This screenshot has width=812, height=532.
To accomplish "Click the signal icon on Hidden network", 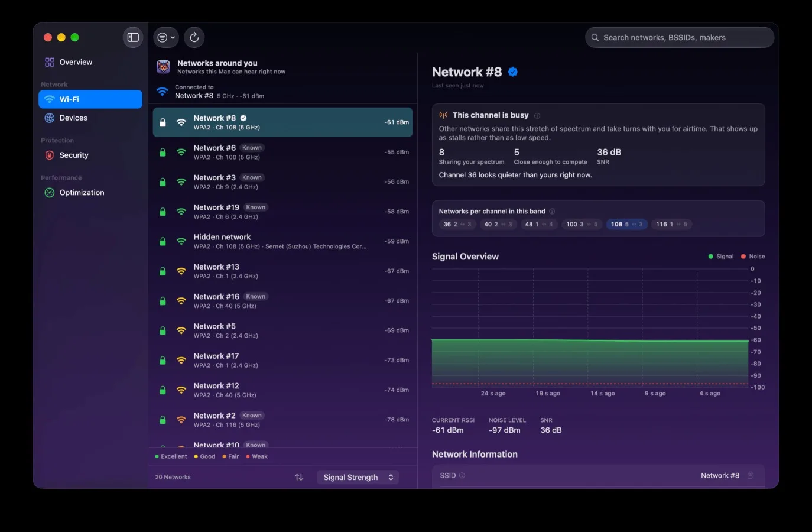I will 181,241.
